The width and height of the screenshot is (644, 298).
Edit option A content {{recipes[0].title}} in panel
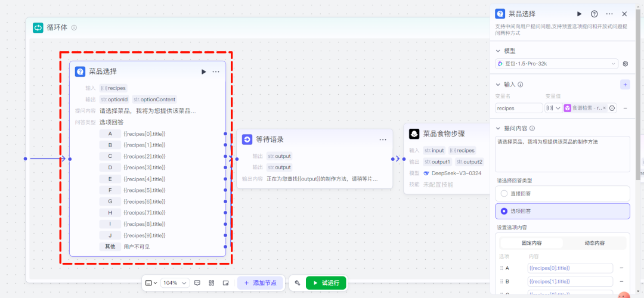570,268
